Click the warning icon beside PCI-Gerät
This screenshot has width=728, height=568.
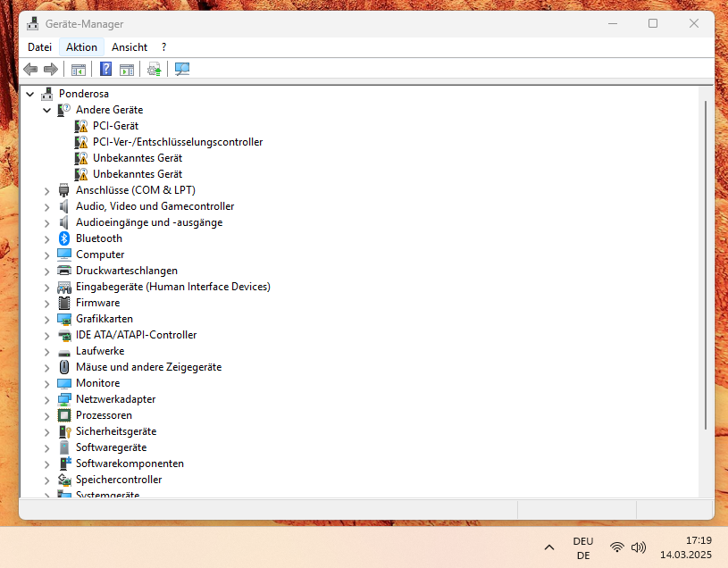80,126
